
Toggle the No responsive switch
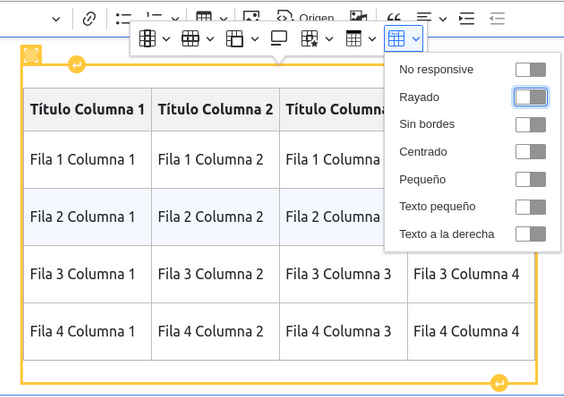click(x=530, y=70)
